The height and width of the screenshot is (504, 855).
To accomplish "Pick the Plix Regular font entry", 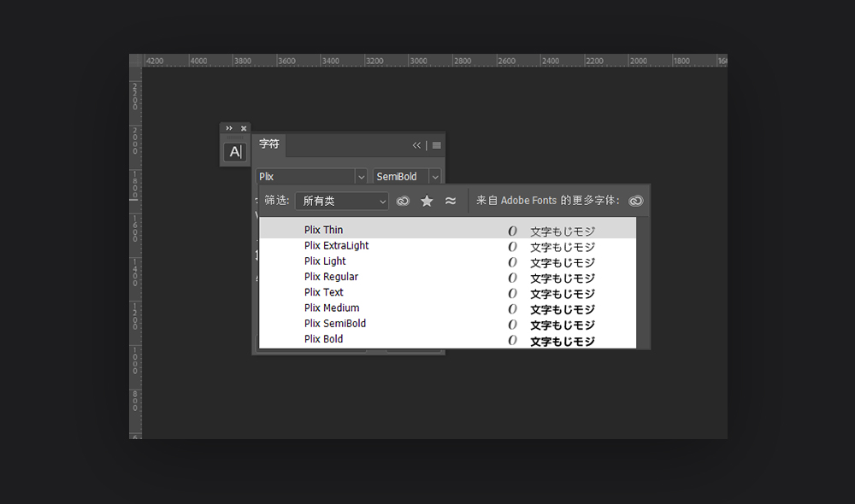I will click(331, 277).
